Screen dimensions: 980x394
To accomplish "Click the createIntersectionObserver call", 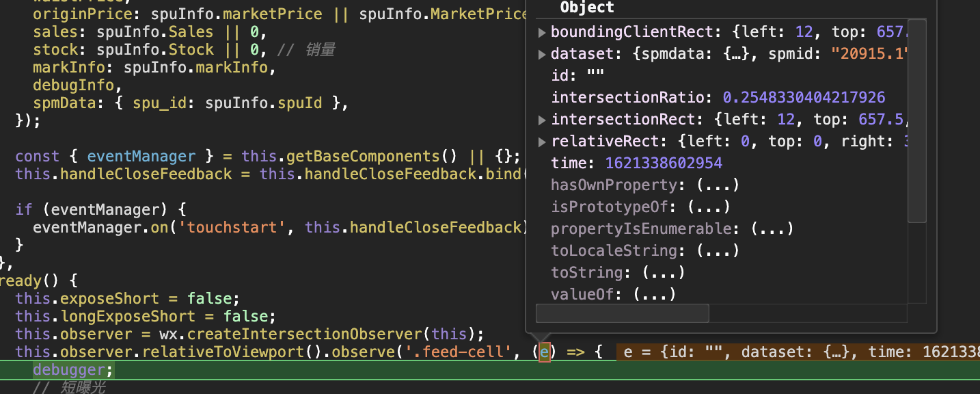I will (x=304, y=334).
